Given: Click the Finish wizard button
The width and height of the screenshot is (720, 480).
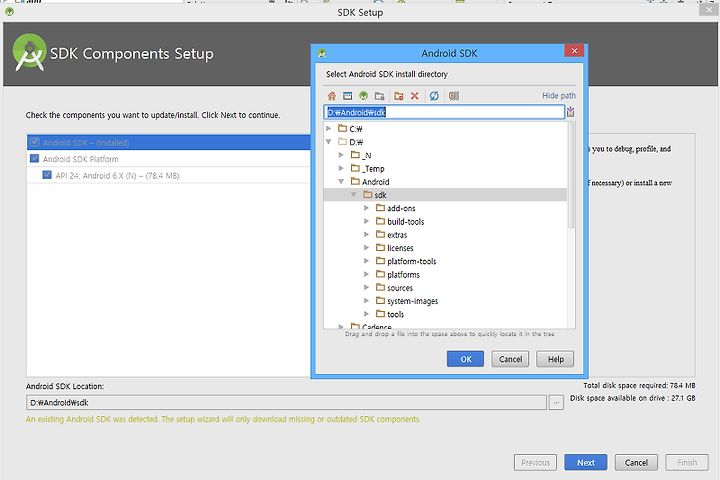Looking at the screenshot, I should coord(687,462).
